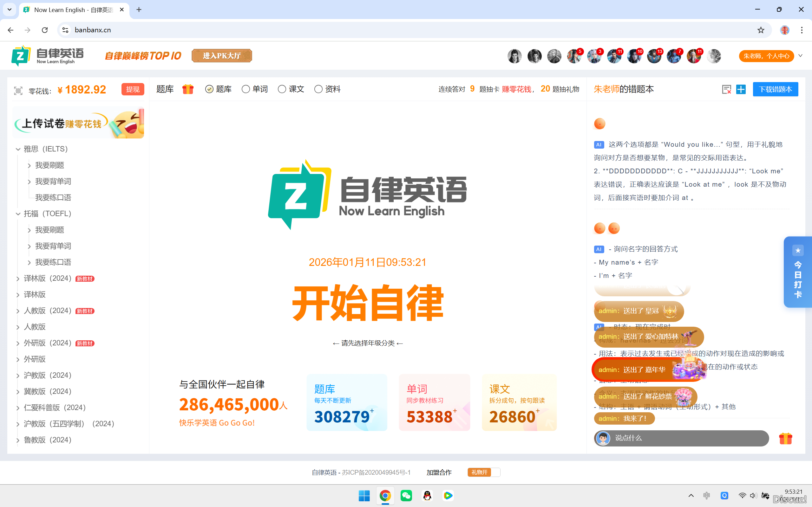
Task: Click the 自律英语 logo in page header
Action: [x=47, y=56]
